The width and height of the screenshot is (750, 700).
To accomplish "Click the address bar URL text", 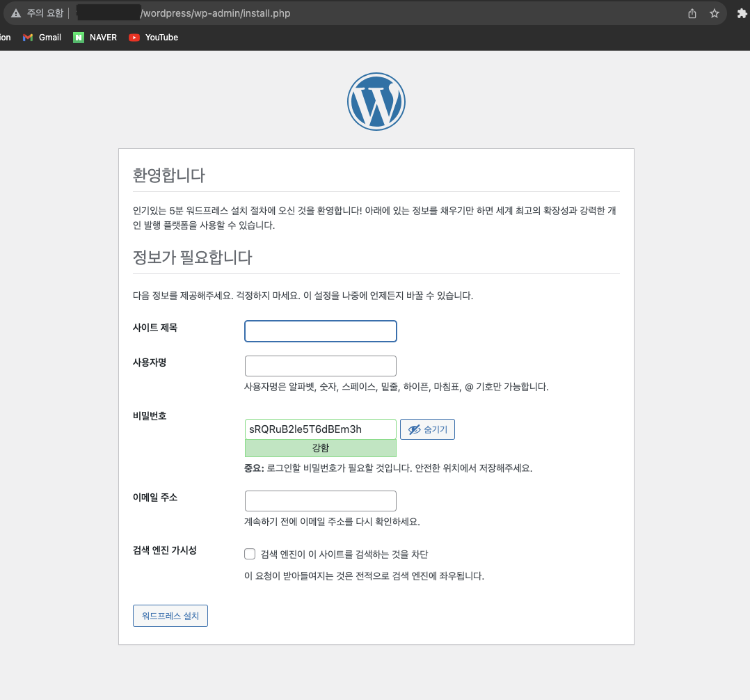I will click(x=215, y=13).
